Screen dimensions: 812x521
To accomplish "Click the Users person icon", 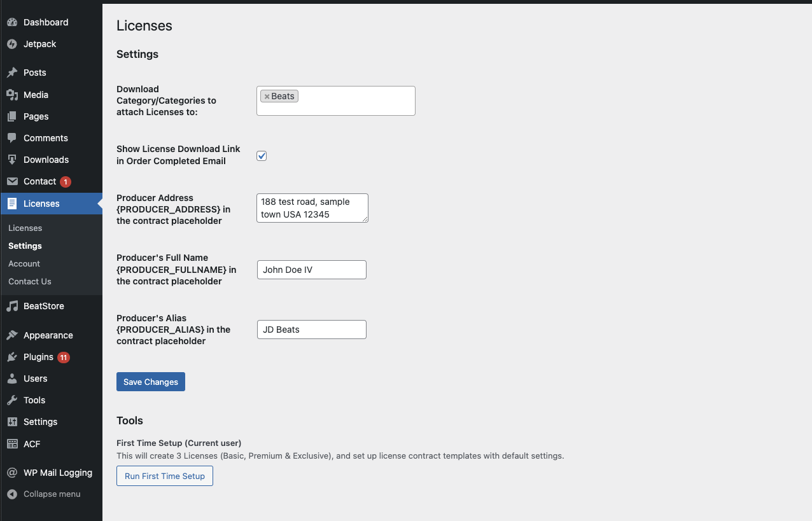I will [12, 379].
